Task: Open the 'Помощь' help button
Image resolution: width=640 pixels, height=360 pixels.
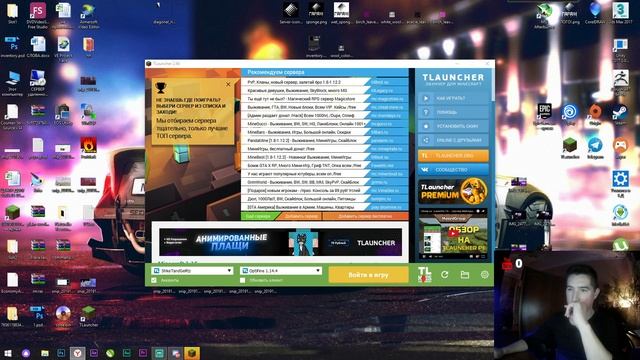Action: pyautogui.click(x=453, y=112)
